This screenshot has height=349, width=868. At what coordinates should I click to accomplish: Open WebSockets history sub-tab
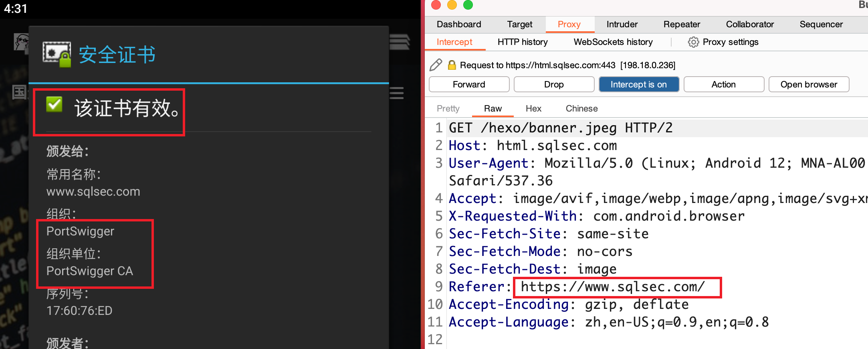[x=613, y=42]
